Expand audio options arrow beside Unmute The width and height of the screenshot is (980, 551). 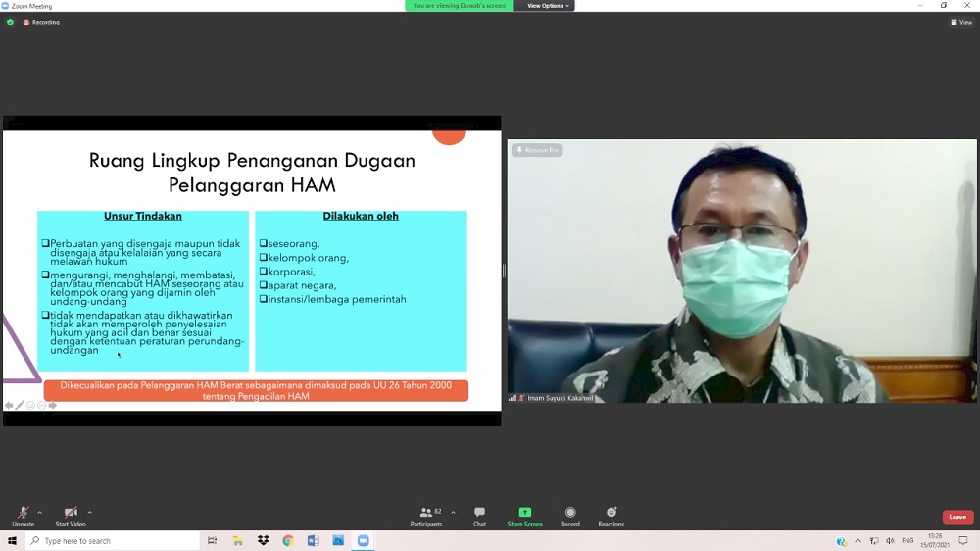click(x=39, y=512)
